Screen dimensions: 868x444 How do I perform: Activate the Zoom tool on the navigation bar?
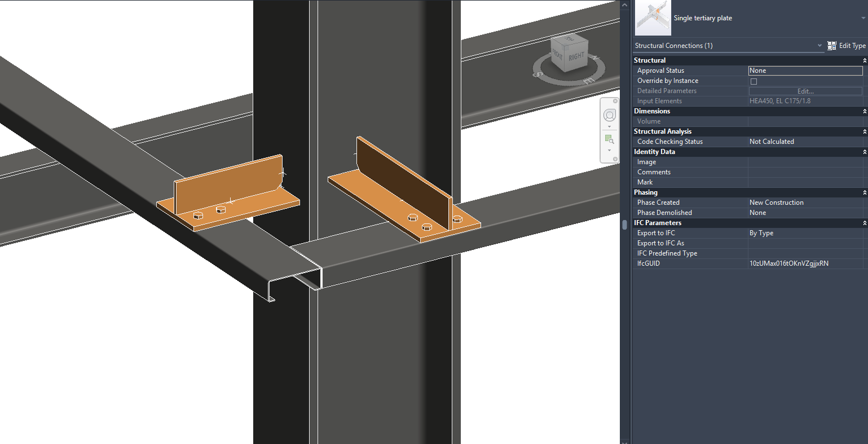click(x=609, y=139)
